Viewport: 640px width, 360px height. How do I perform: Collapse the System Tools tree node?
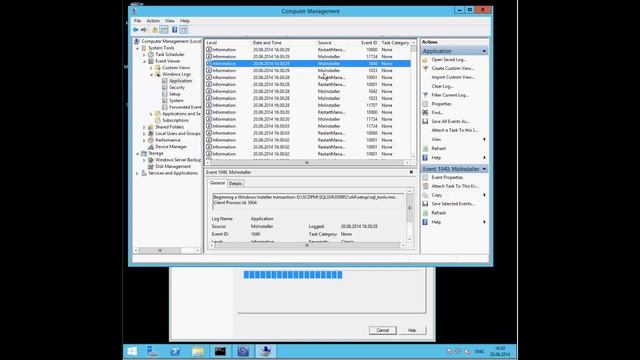(x=138, y=48)
